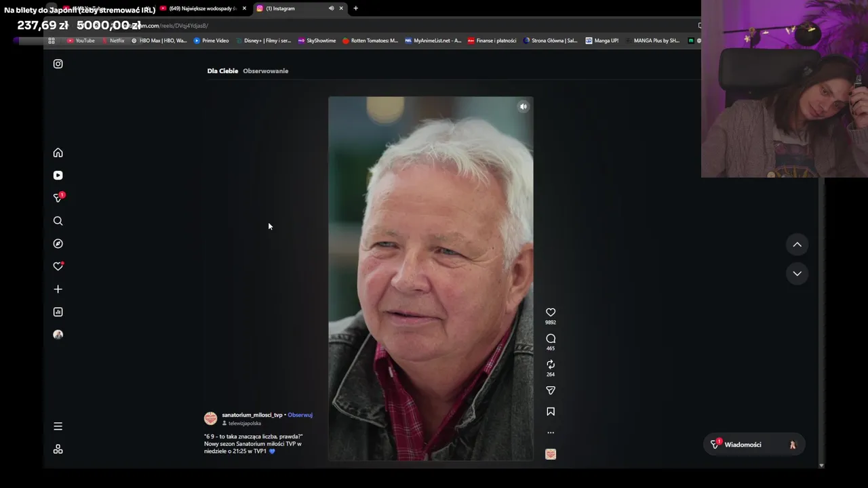Screen dimensions: 868x488
Task: Repost the reel with repost icon
Action: point(551,365)
